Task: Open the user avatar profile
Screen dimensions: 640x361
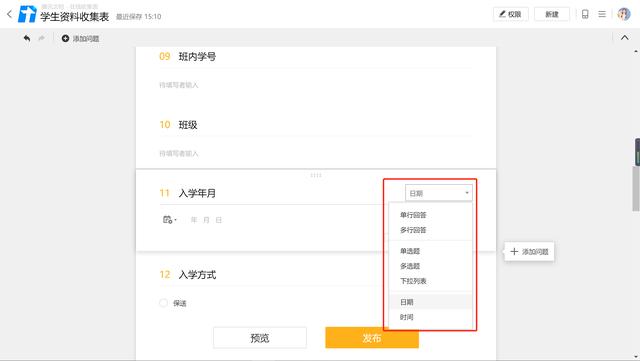Action: [x=624, y=14]
